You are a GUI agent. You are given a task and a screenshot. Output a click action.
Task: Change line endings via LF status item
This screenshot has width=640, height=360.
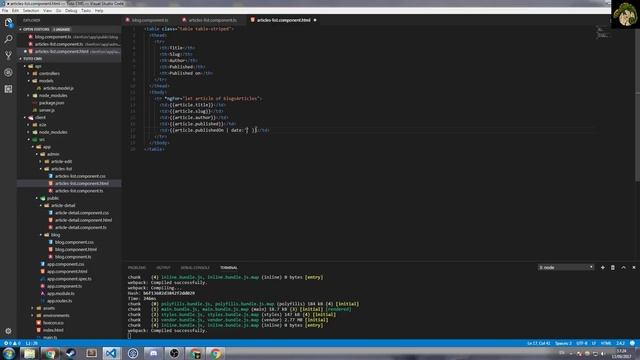pos(594,343)
